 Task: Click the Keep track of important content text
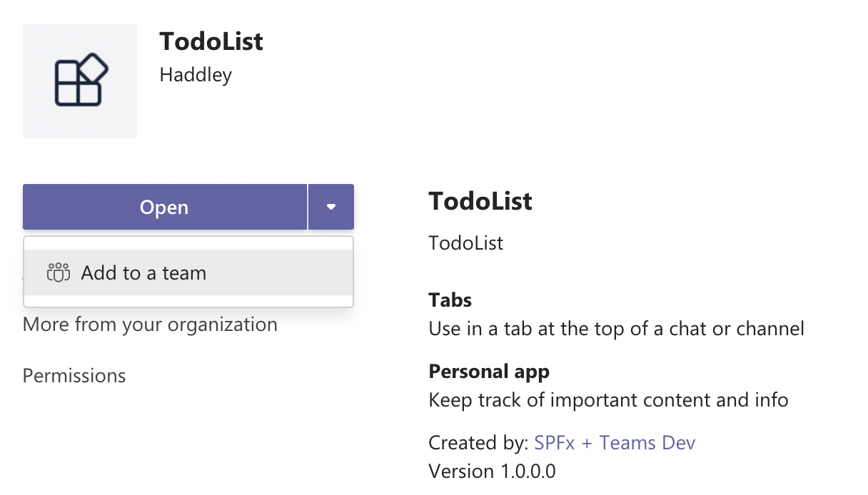(x=608, y=400)
